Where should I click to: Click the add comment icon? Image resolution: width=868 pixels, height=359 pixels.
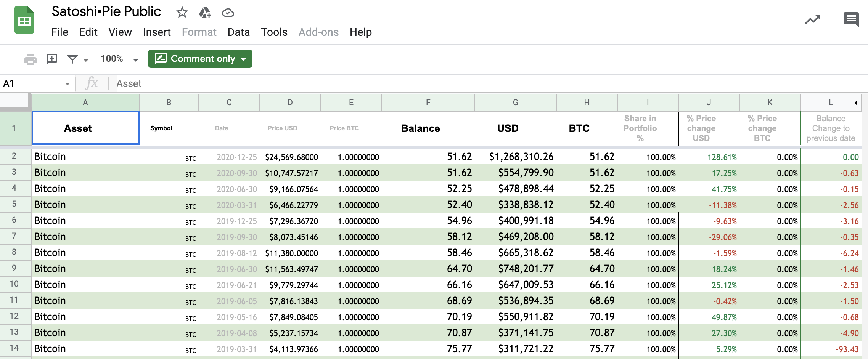click(51, 59)
